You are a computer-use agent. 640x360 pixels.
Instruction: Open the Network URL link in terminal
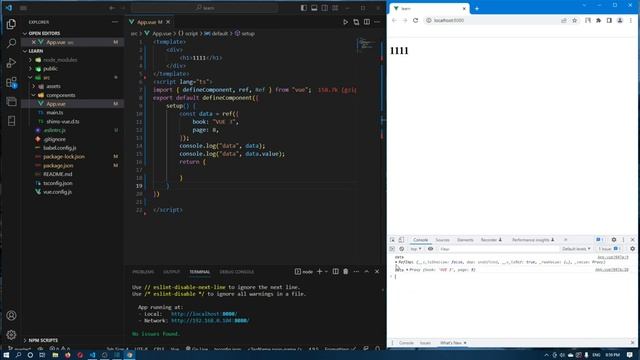click(210, 321)
